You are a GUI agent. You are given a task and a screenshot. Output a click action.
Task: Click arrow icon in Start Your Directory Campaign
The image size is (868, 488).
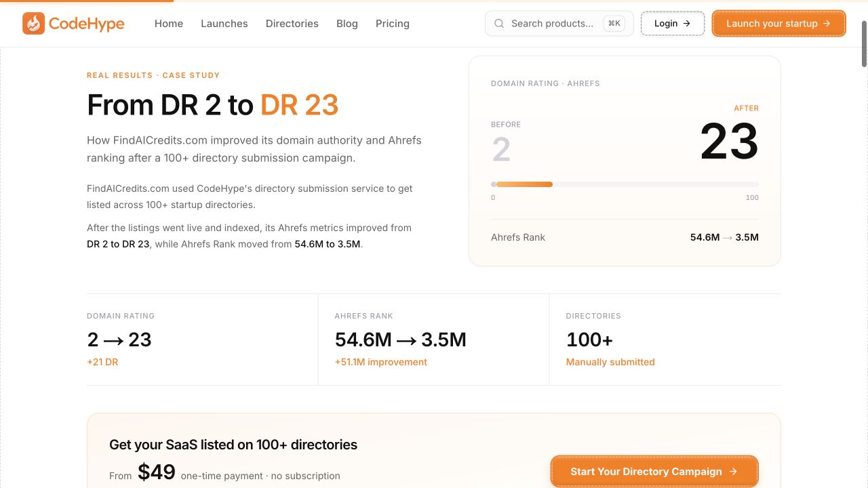point(733,472)
